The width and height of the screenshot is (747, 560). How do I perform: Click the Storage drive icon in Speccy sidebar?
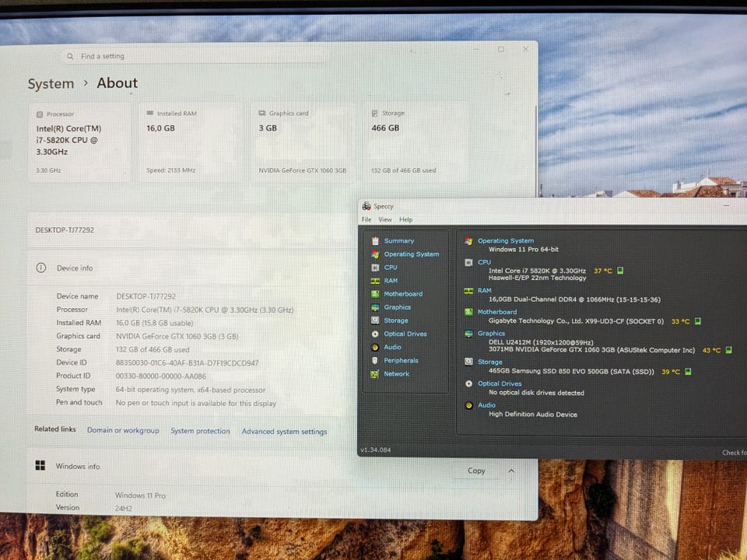pos(375,320)
